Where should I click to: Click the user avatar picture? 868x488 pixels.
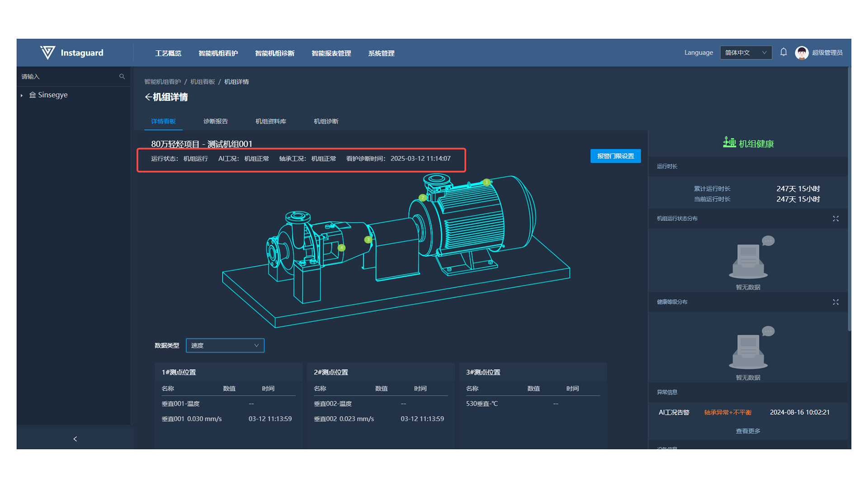[x=802, y=53]
